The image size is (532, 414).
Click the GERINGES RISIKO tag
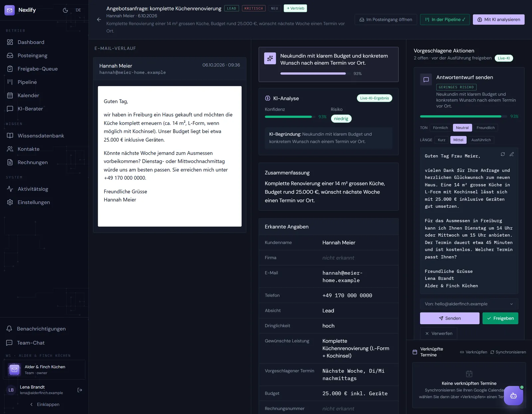click(456, 87)
